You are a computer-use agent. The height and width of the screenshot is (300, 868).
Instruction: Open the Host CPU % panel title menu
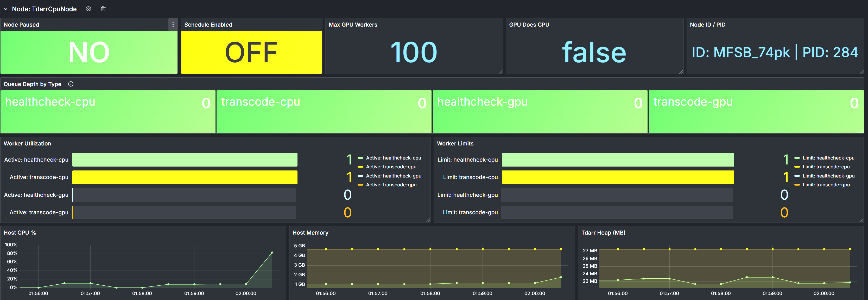(x=20, y=232)
